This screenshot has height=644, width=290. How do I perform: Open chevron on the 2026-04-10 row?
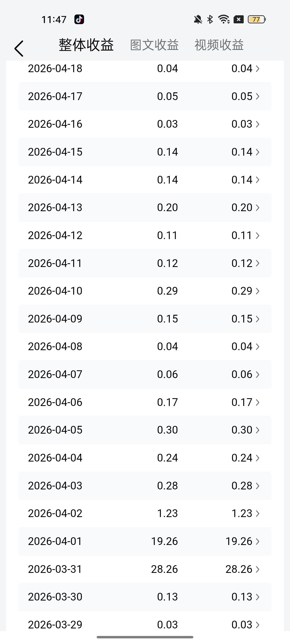tap(258, 291)
